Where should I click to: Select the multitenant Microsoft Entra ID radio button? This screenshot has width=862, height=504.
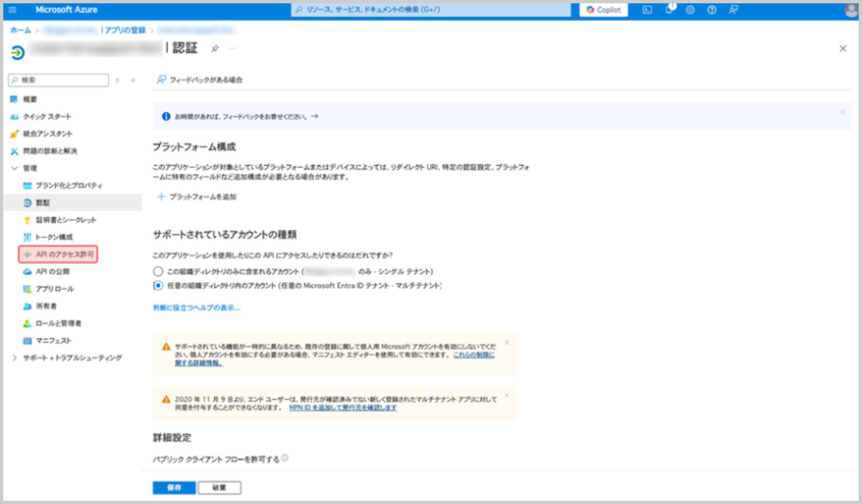(x=158, y=286)
